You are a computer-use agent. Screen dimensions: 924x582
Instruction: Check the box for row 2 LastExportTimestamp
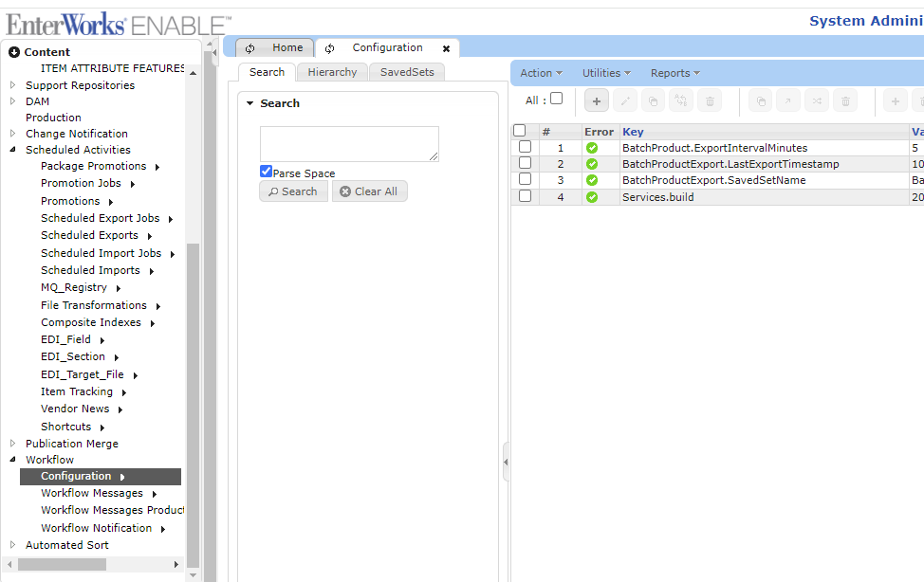pyautogui.click(x=525, y=163)
